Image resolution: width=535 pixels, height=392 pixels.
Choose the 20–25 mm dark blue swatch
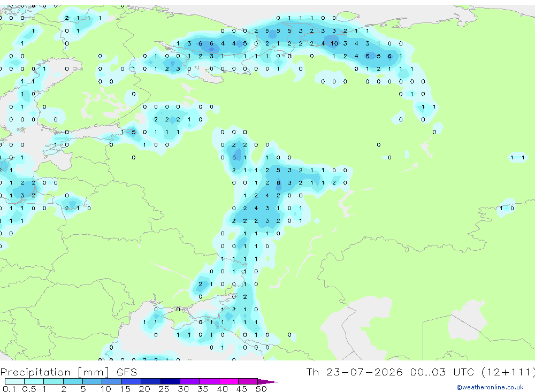[x=151, y=381]
